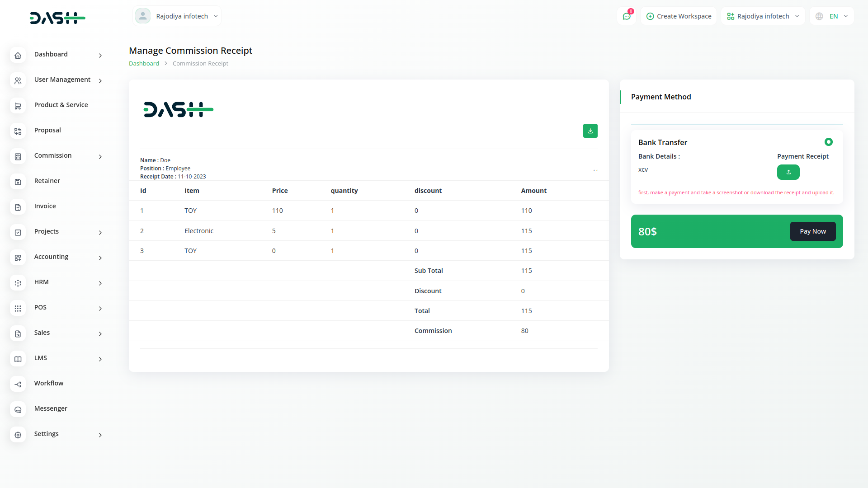Open the HRM module icon

pos(18,283)
